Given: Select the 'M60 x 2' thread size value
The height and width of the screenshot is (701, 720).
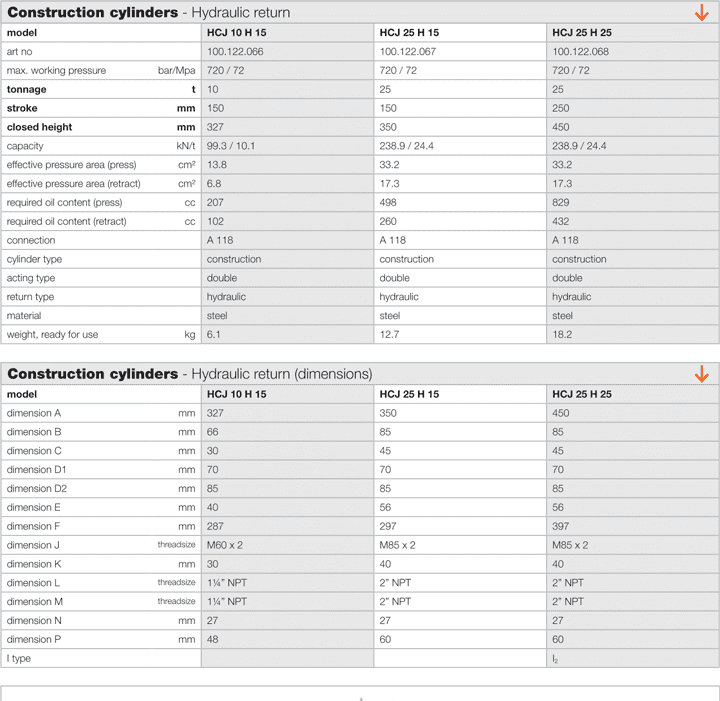Looking at the screenshot, I should click(226, 545).
